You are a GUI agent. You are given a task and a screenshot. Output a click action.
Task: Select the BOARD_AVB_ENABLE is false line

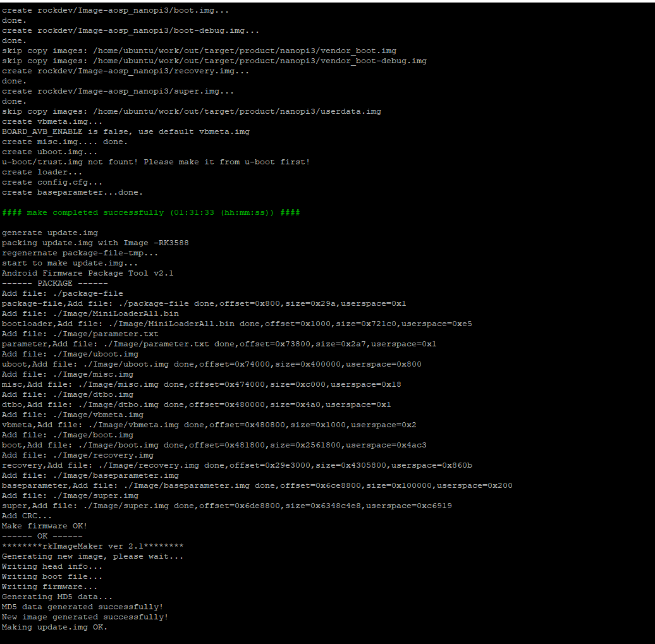point(125,131)
